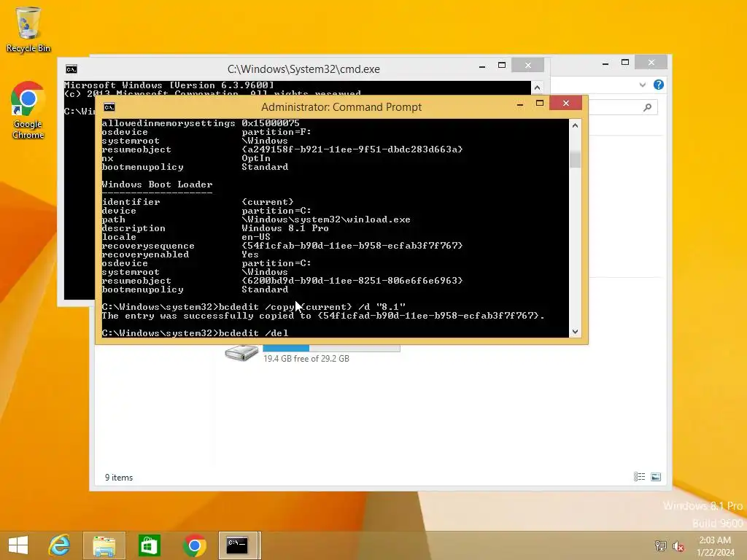
Task: Launch Internet Explorer from the taskbar
Action: point(60,545)
